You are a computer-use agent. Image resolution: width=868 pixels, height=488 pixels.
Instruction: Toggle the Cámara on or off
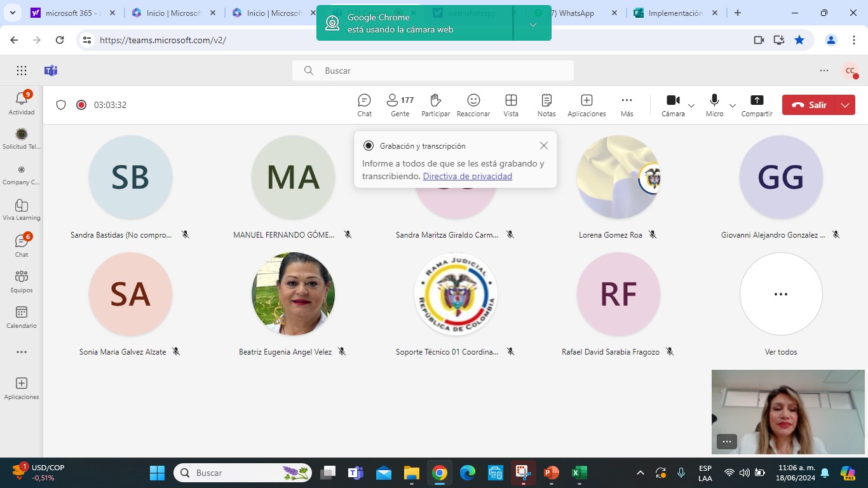(673, 105)
